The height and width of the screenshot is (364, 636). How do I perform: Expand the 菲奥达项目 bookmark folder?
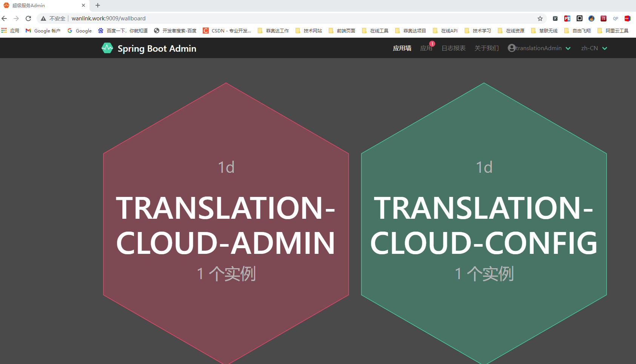click(x=411, y=31)
